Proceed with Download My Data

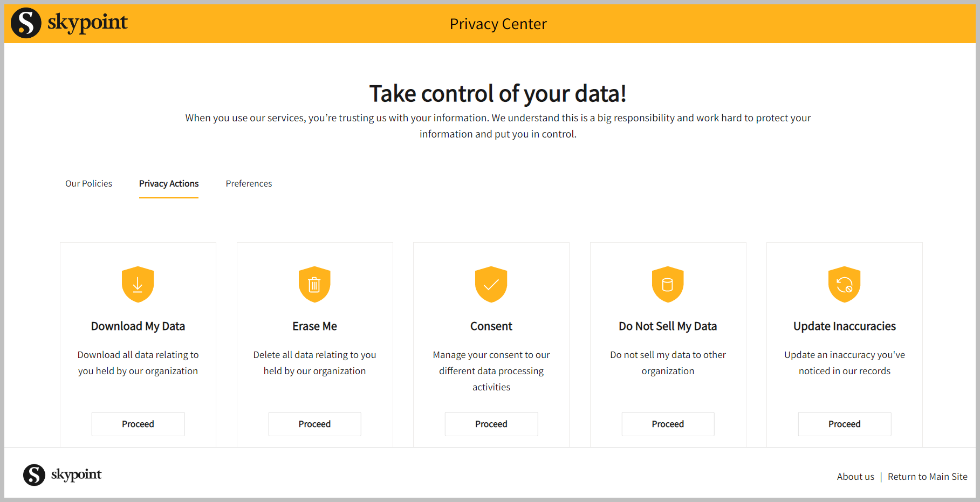click(138, 424)
